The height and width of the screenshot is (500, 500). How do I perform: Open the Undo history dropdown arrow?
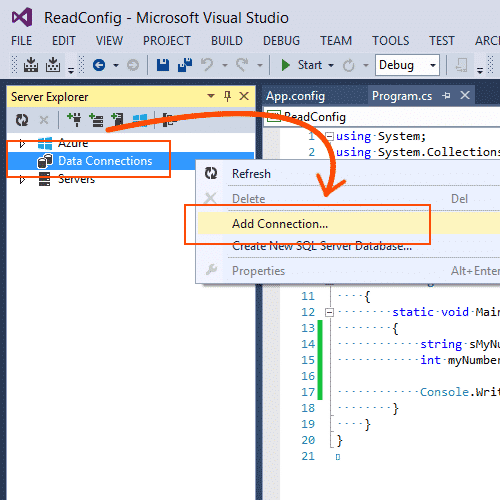[x=225, y=65]
